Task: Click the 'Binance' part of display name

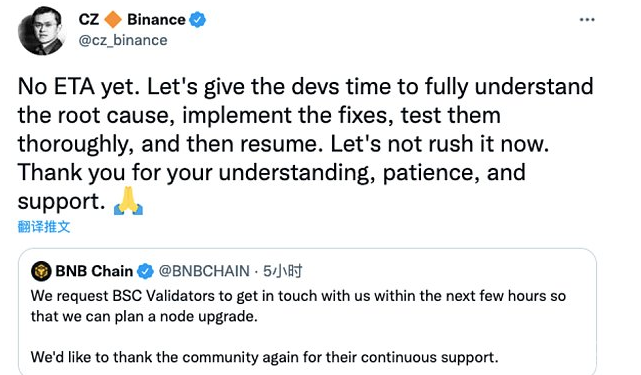Action: click(156, 20)
